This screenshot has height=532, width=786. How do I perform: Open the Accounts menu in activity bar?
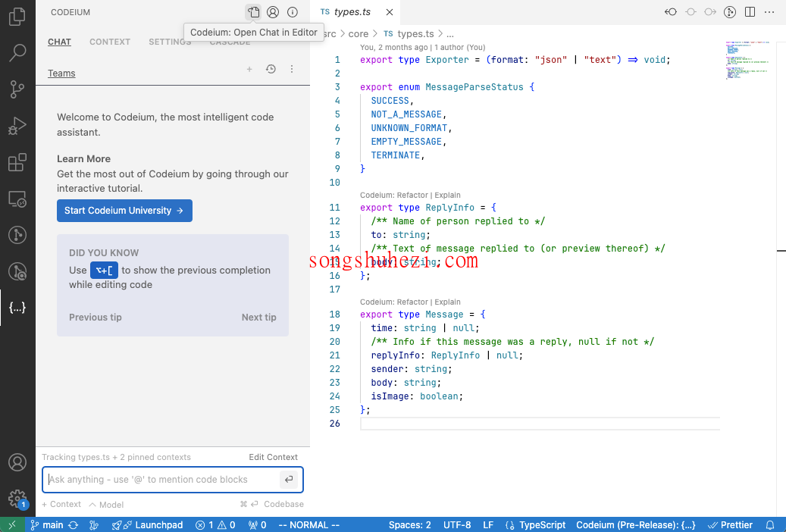[17, 462]
